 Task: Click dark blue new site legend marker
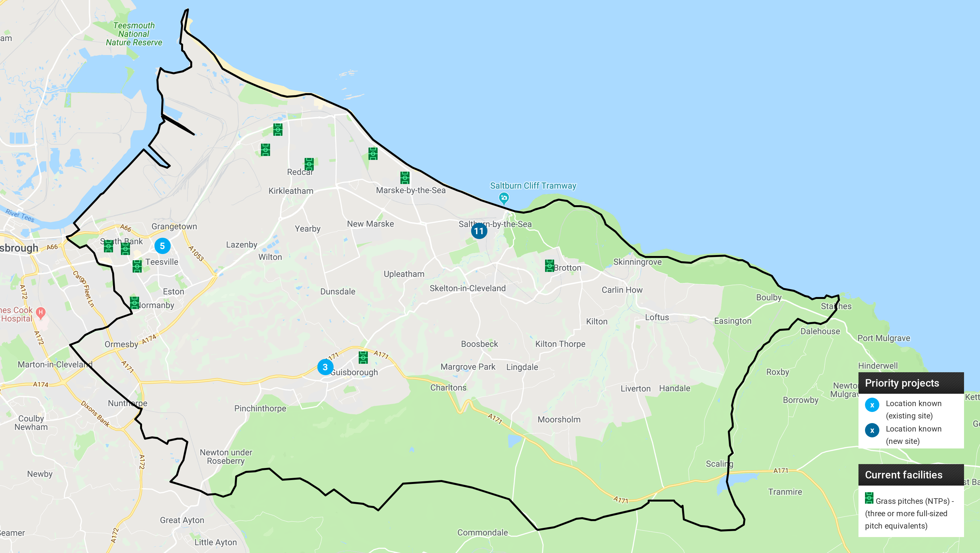pos(872,430)
